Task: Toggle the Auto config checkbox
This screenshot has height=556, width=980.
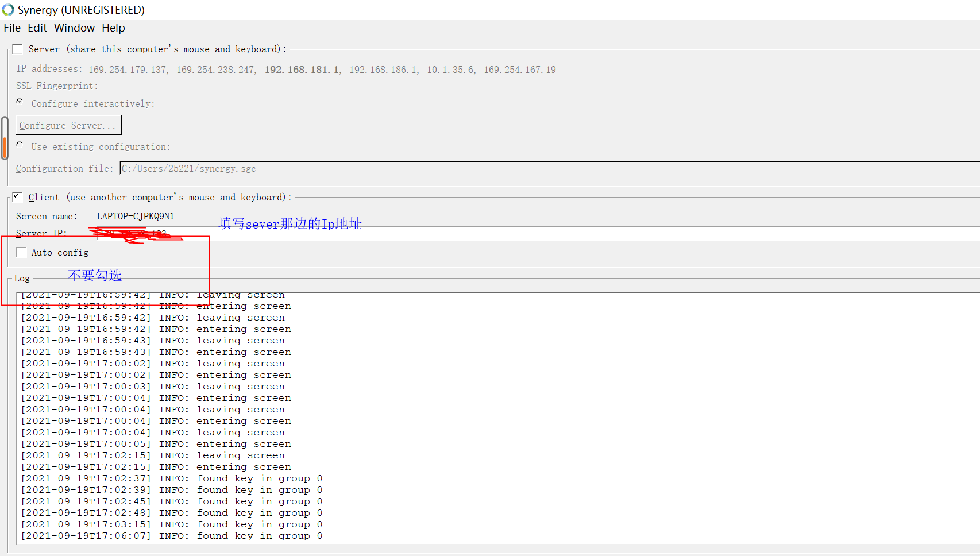Action: 22,252
